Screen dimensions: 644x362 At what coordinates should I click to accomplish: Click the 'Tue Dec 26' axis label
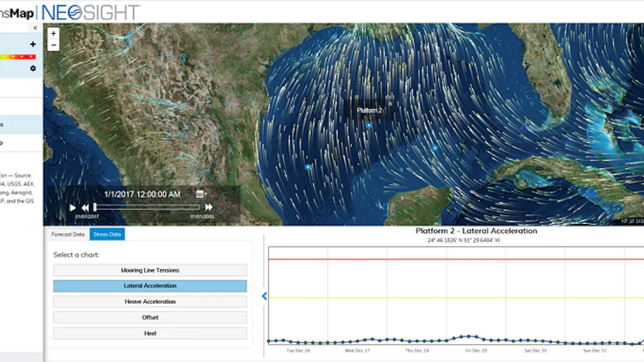coord(298,350)
